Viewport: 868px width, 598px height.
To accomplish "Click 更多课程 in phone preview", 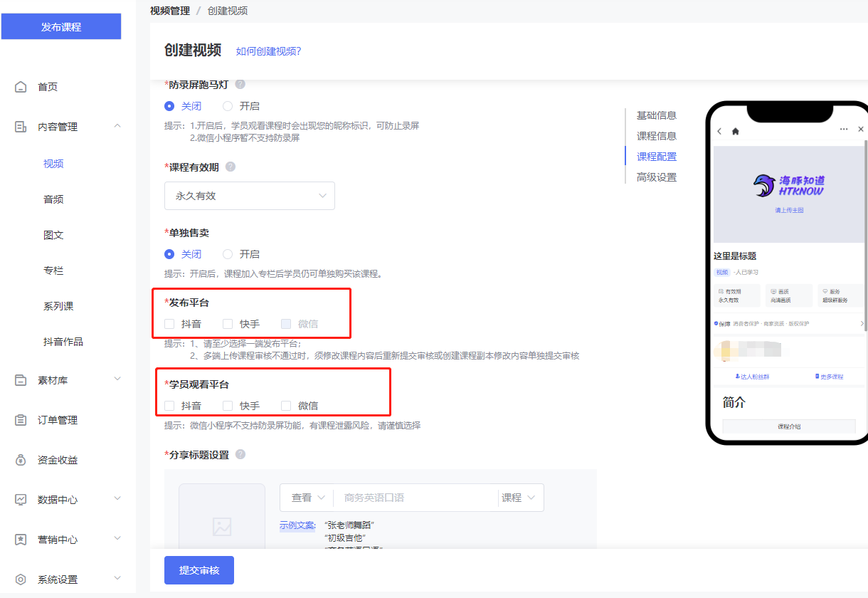I will 829,377.
